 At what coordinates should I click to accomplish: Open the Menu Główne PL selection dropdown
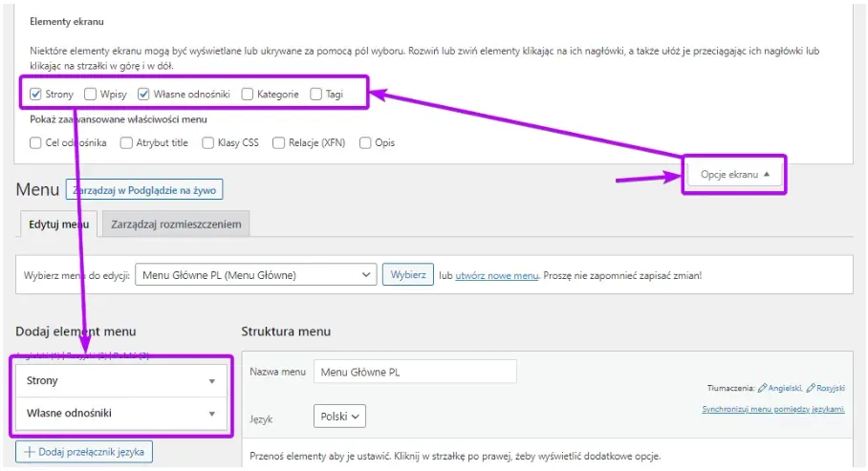[256, 274]
